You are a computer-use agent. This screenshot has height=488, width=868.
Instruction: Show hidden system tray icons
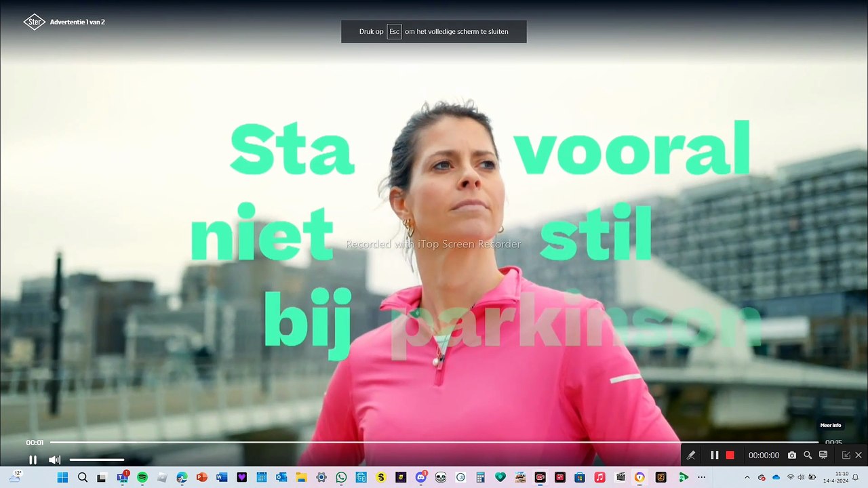pyautogui.click(x=747, y=477)
